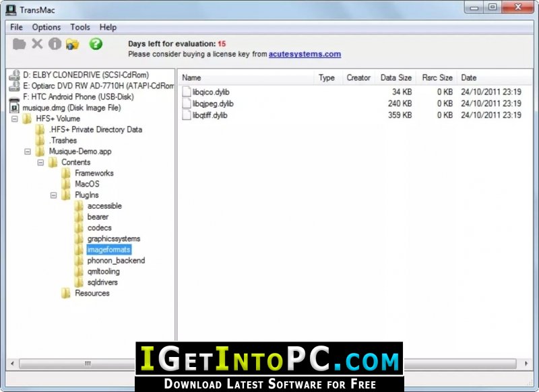Click the sqldrivers folder icon
Image resolution: width=539 pixels, height=392 pixels.
tap(79, 282)
